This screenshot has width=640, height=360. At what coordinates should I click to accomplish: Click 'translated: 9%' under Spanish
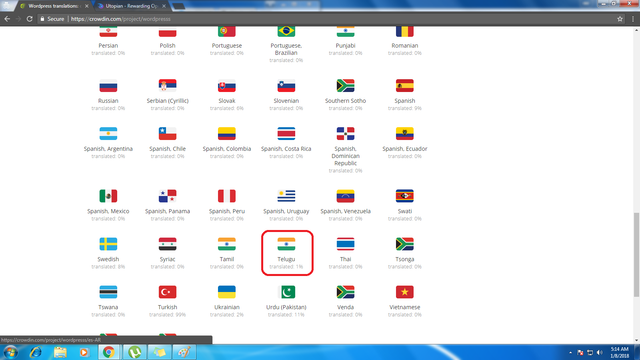(404, 108)
